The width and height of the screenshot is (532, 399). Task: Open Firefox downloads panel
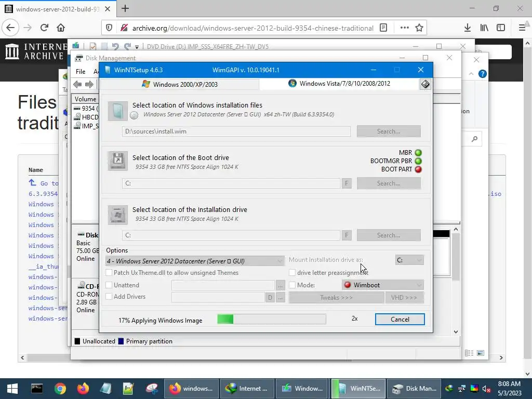click(x=468, y=28)
